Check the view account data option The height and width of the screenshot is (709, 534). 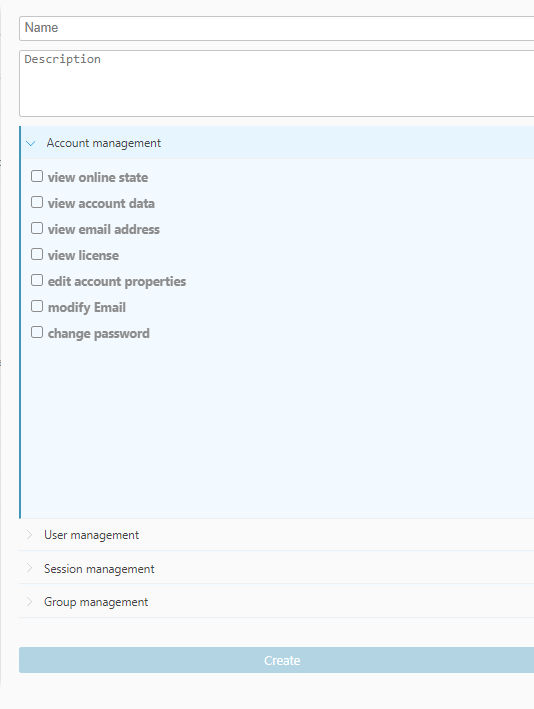coord(37,202)
